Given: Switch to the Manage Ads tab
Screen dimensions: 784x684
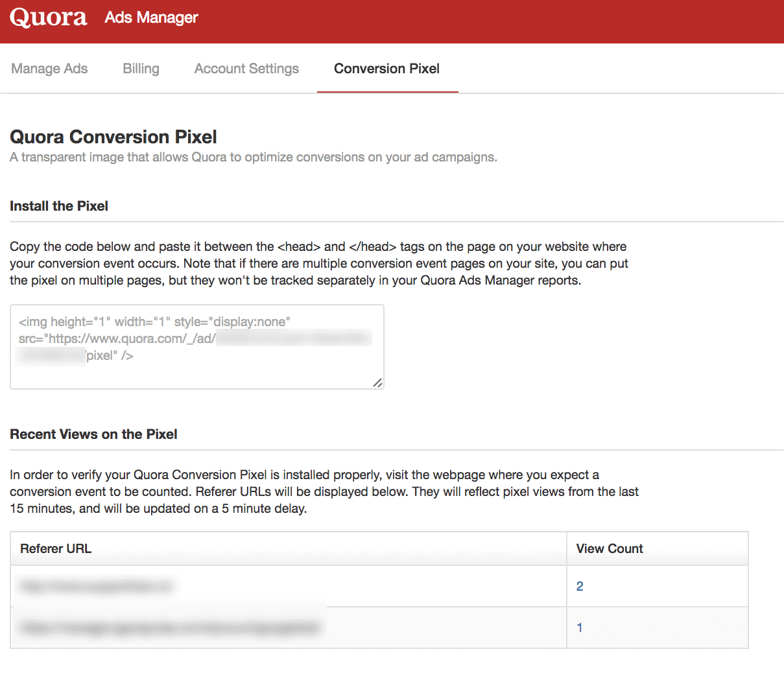Looking at the screenshot, I should 49,68.
